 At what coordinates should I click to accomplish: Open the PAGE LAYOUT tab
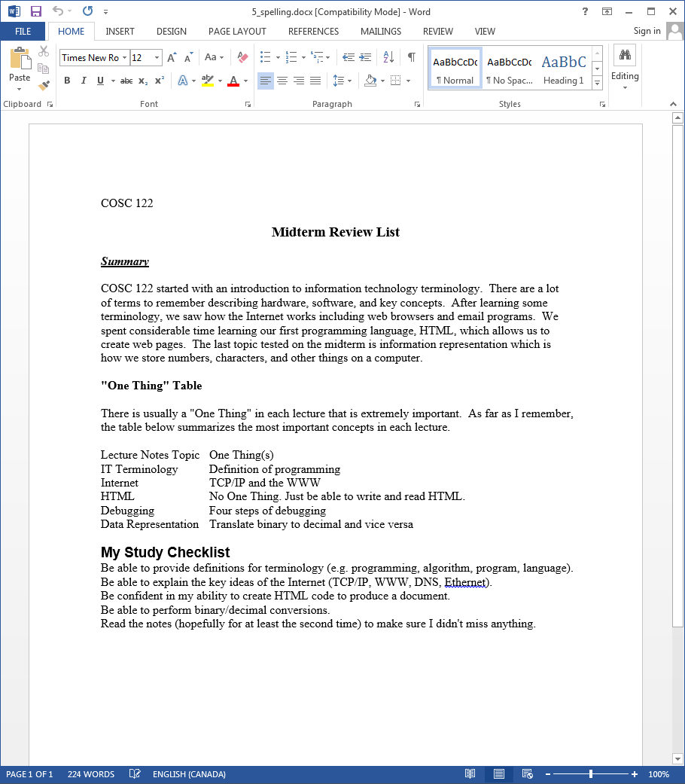click(237, 32)
